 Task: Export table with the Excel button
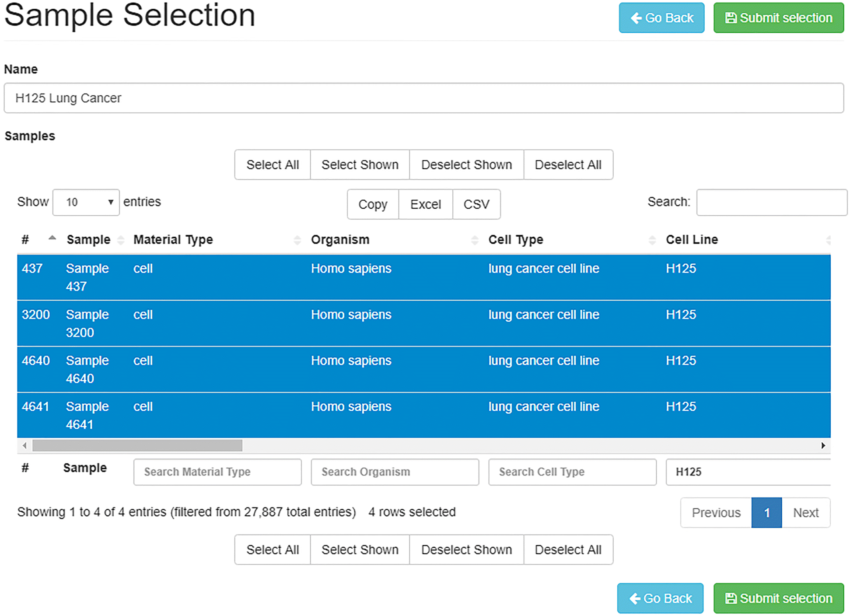point(425,204)
